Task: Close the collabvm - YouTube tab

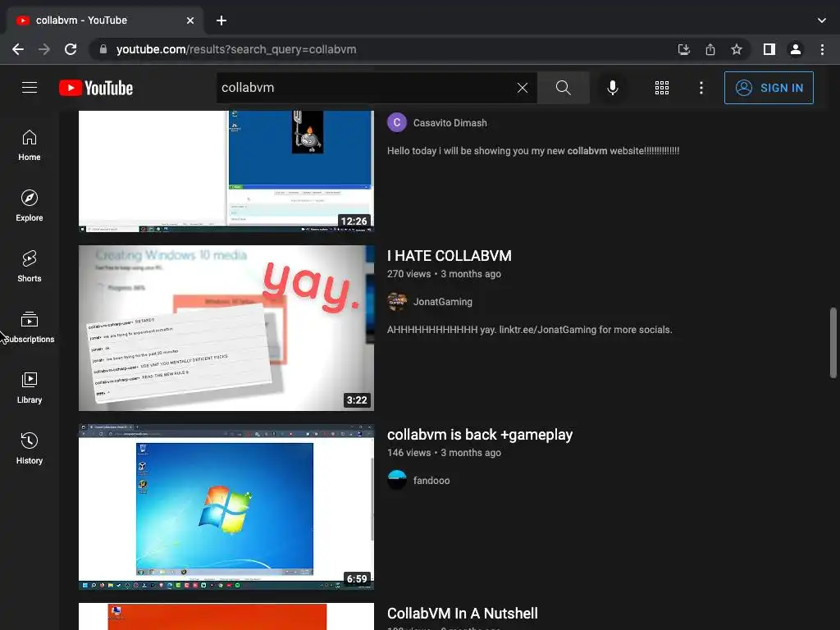Action: click(190, 21)
